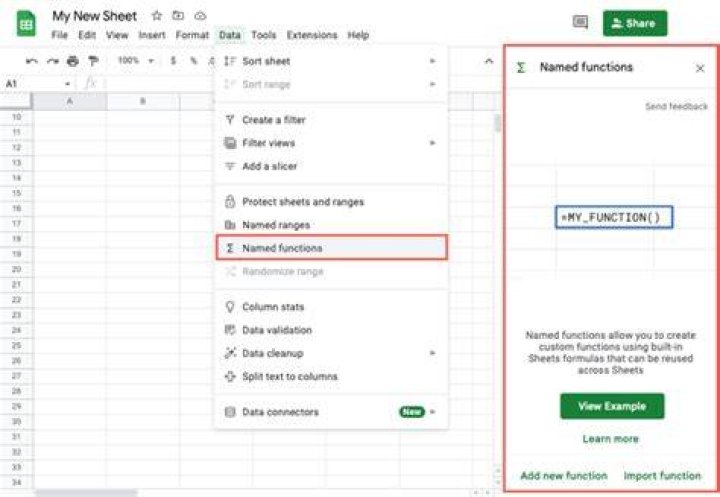Click the redo arrow icon
This screenshot has height=497, width=720.
click(x=53, y=61)
